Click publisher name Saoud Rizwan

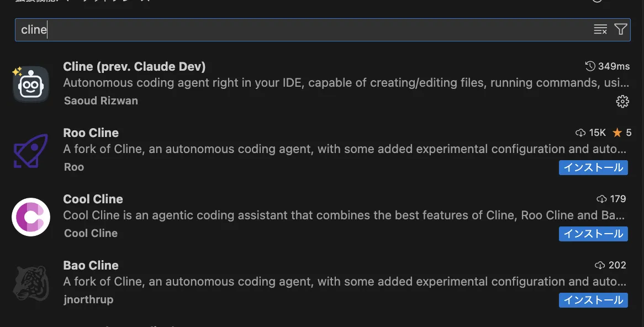pyautogui.click(x=101, y=101)
